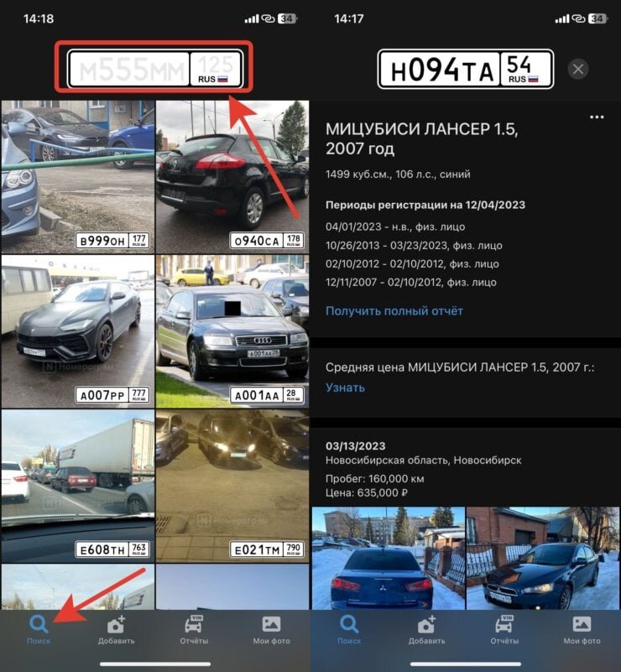Open the photo with plate E608TH 763
The width and height of the screenshot is (621, 672).
77,486
